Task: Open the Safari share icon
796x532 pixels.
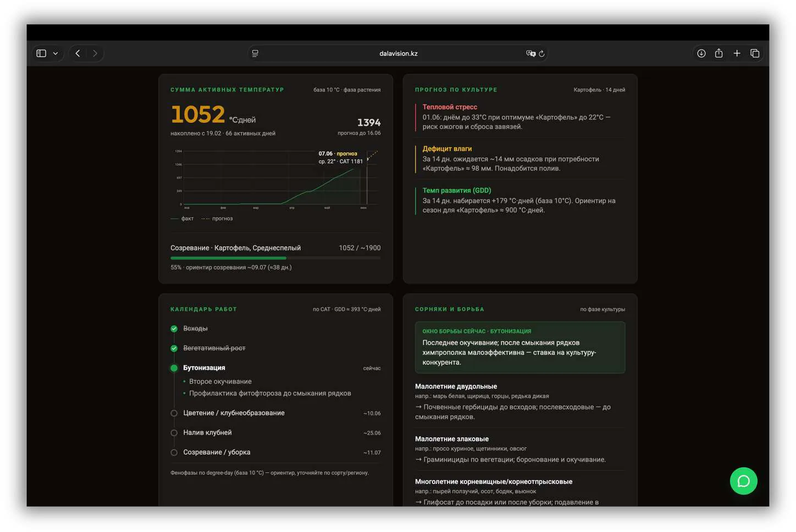Action: point(718,53)
